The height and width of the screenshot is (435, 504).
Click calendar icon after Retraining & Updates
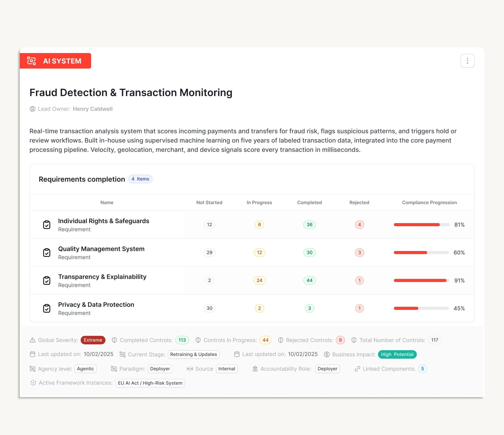point(237,354)
